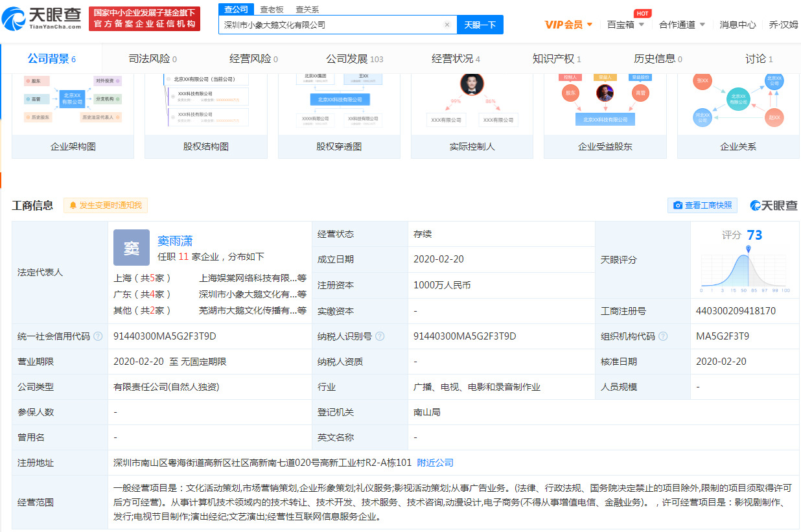Select the company type 有限责任公司(自然人独资)
Screen dimensions: 801x532
(166, 387)
